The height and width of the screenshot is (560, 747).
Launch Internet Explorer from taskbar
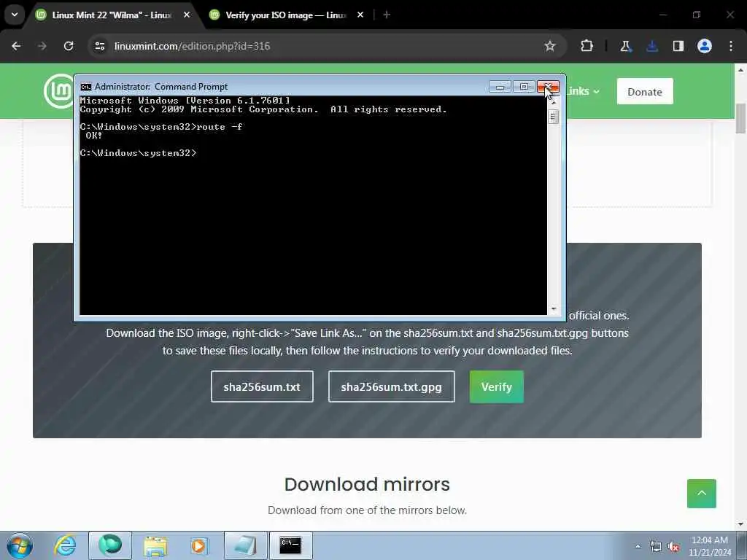click(65, 545)
